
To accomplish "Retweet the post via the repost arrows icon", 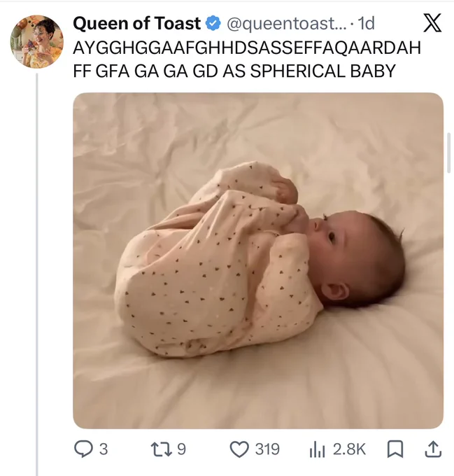I will click(x=161, y=449).
